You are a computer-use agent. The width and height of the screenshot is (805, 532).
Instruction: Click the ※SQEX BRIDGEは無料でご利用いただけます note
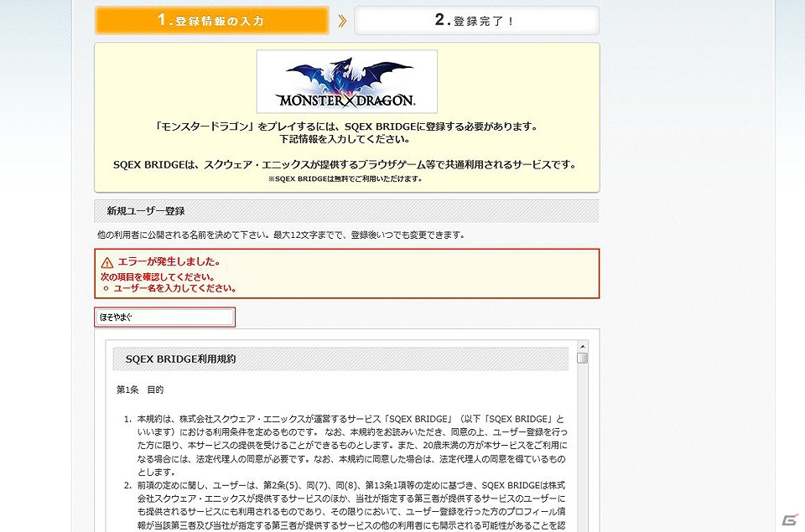click(345, 179)
